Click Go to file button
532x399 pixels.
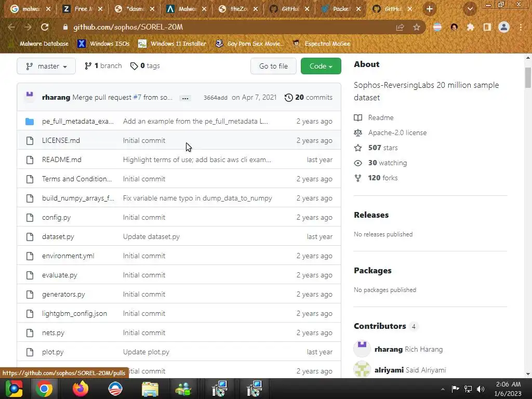pyautogui.click(x=273, y=66)
